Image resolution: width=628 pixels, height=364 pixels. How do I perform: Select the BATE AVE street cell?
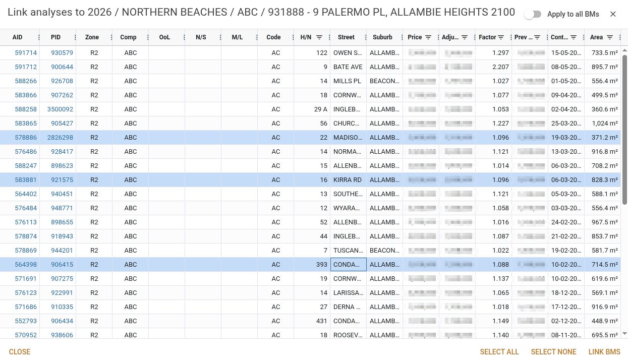click(x=348, y=67)
